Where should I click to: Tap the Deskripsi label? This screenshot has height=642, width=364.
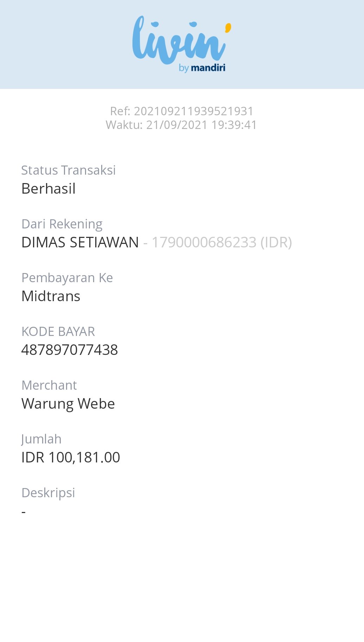pos(48,493)
